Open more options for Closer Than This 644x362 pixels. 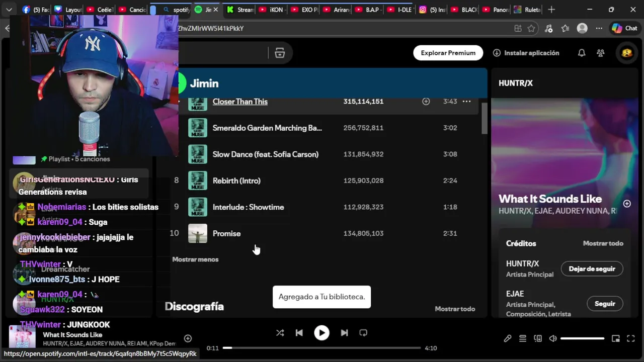[x=466, y=102]
